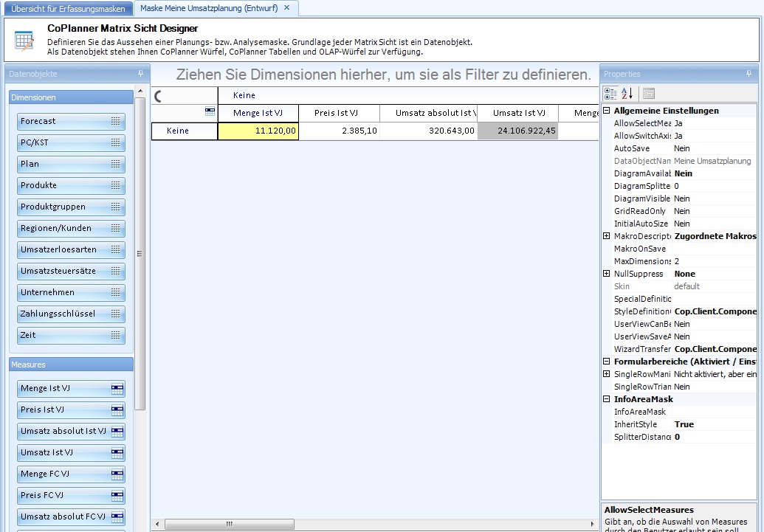Click the grid icon on Zeit dimension

(x=115, y=336)
